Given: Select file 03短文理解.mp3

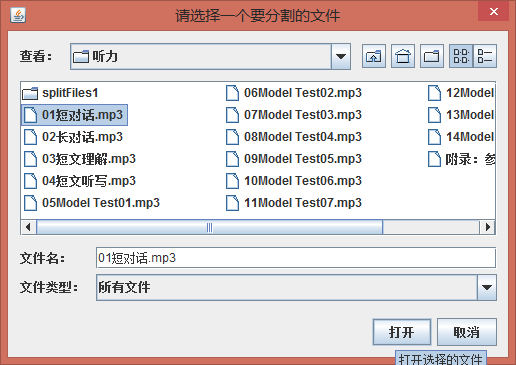Looking at the screenshot, I should [x=80, y=159].
